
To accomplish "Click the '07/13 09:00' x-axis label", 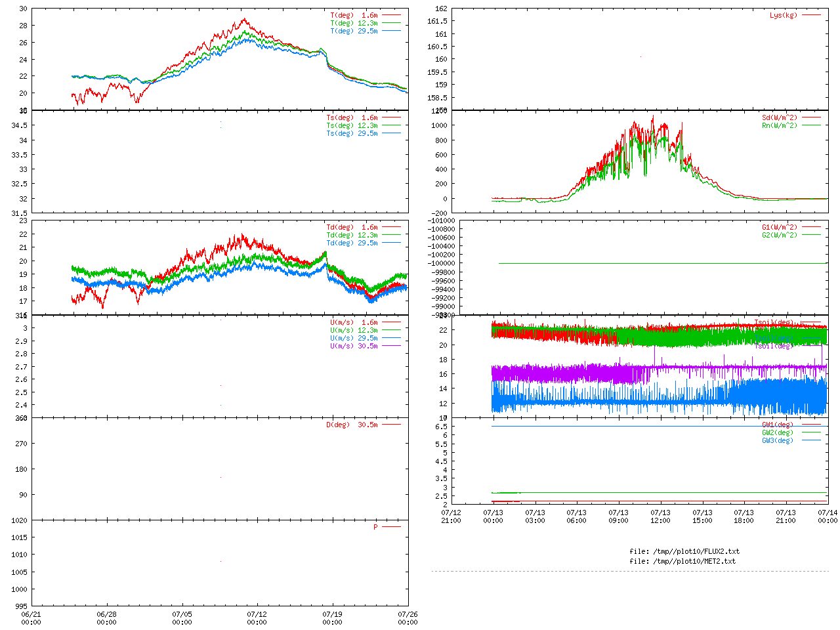I will (618, 516).
